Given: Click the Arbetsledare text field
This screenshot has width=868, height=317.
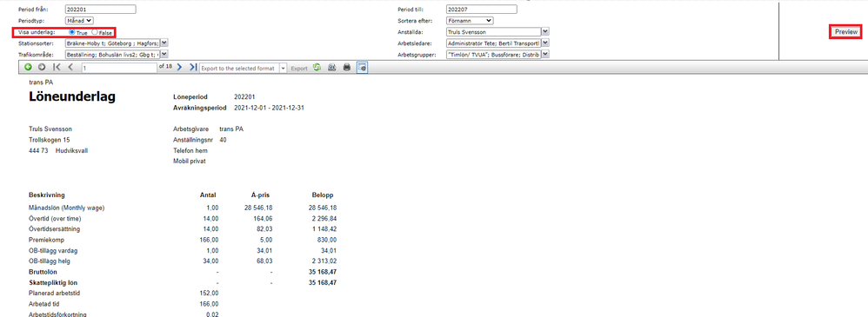Looking at the screenshot, I should (493, 43).
